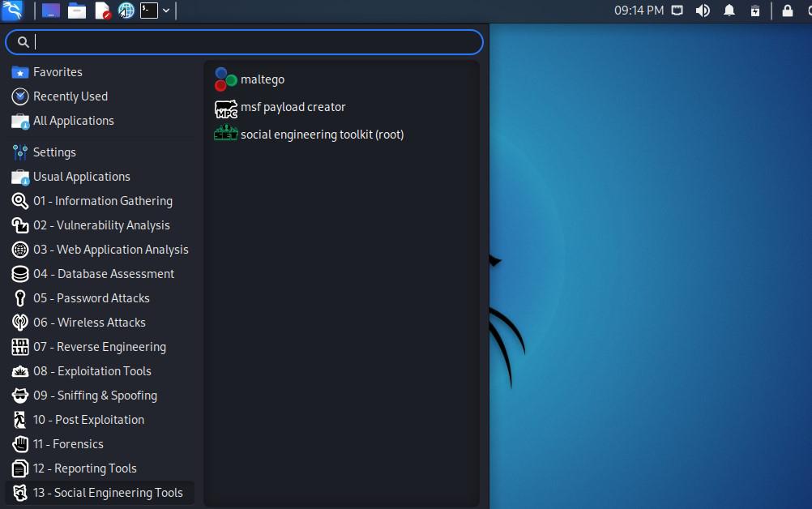This screenshot has height=509, width=812.
Task: Open the Recently Used category
Action: pos(100,96)
